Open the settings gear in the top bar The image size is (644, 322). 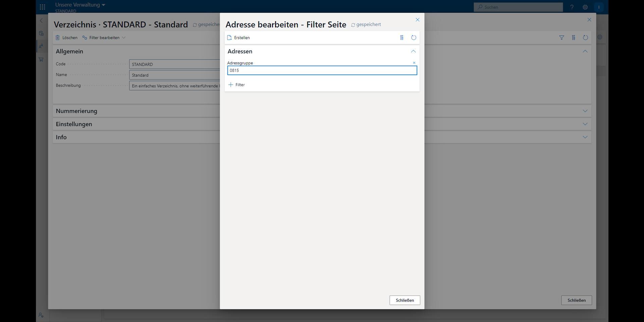tap(585, 7)
